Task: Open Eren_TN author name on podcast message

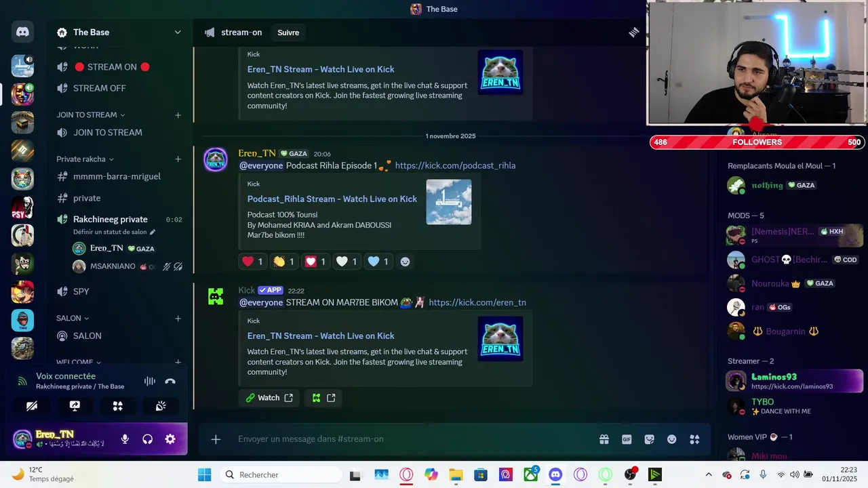Action: [x=257, y=153]
